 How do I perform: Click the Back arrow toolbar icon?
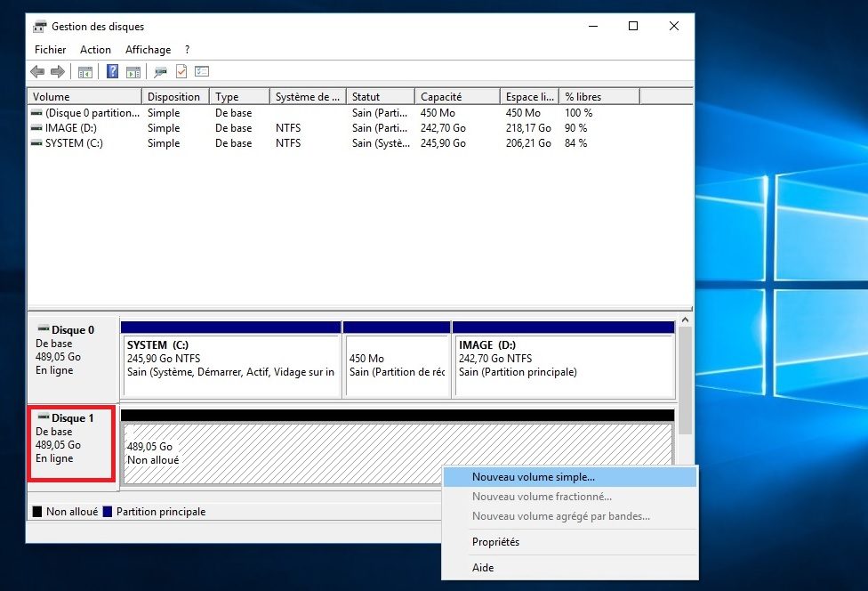click(x=37, y=72)
